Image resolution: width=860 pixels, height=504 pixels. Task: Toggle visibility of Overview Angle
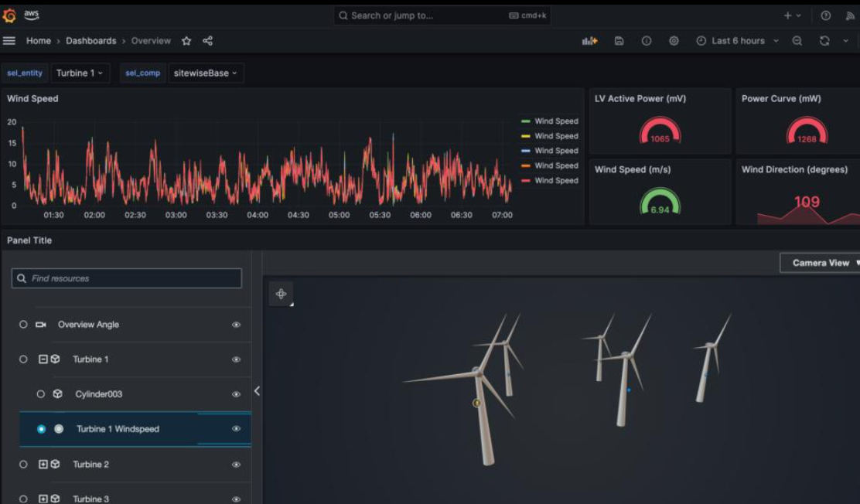pos(237,325)
